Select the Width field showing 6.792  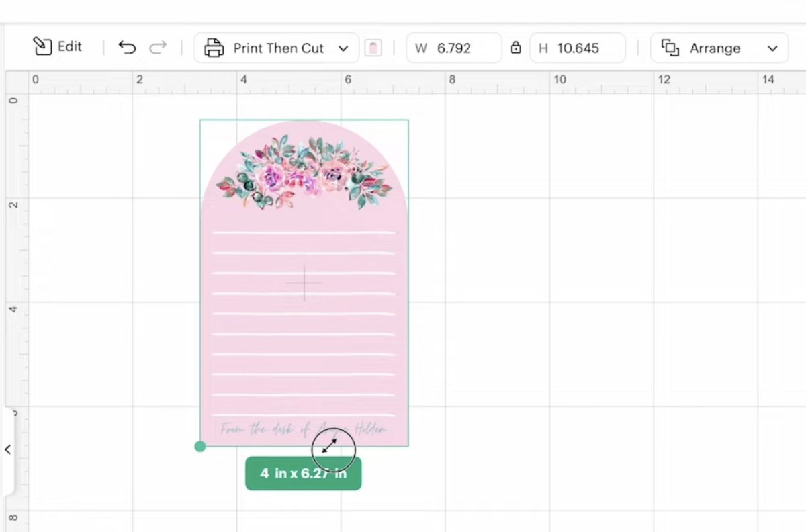pos(454,48)
